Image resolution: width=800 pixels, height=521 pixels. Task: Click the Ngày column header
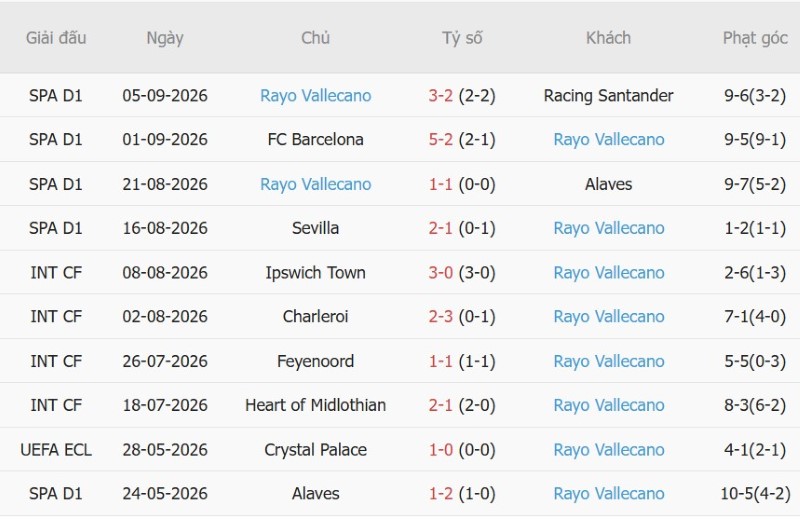[x=165, y=38]
